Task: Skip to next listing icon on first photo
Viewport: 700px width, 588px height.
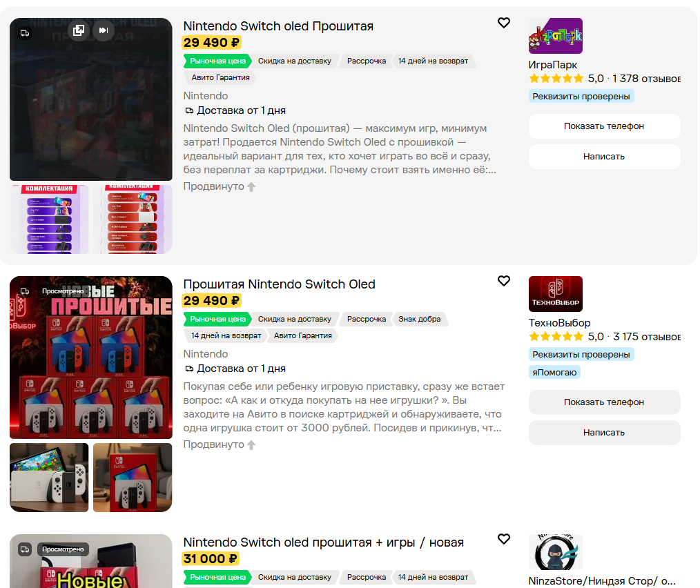Action: coord(104,30)
